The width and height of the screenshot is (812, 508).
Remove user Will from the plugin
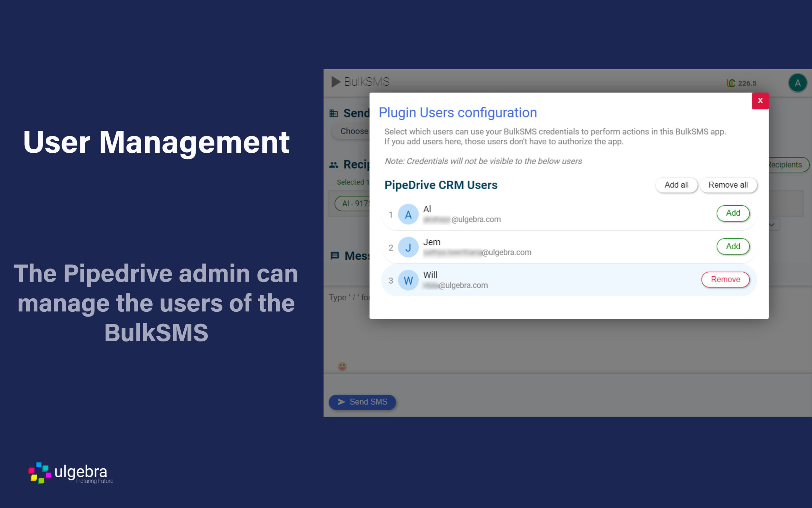click(x=725, y=279)
